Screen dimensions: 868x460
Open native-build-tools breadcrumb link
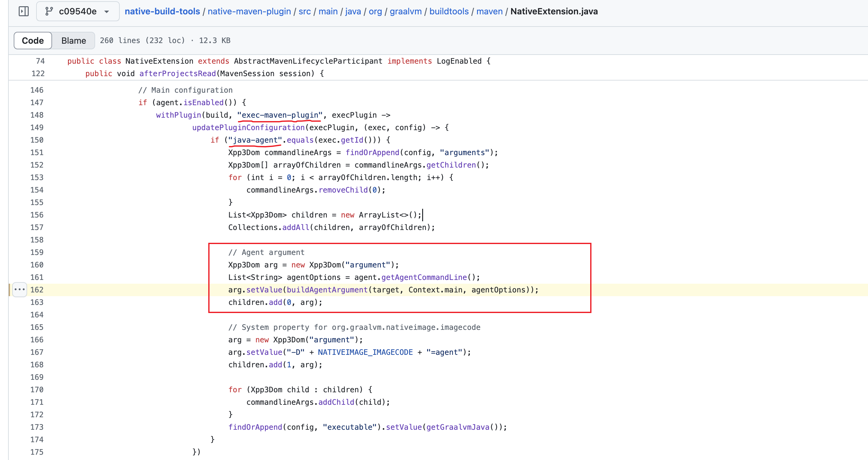pyautogui.click(x=162, y=11)
